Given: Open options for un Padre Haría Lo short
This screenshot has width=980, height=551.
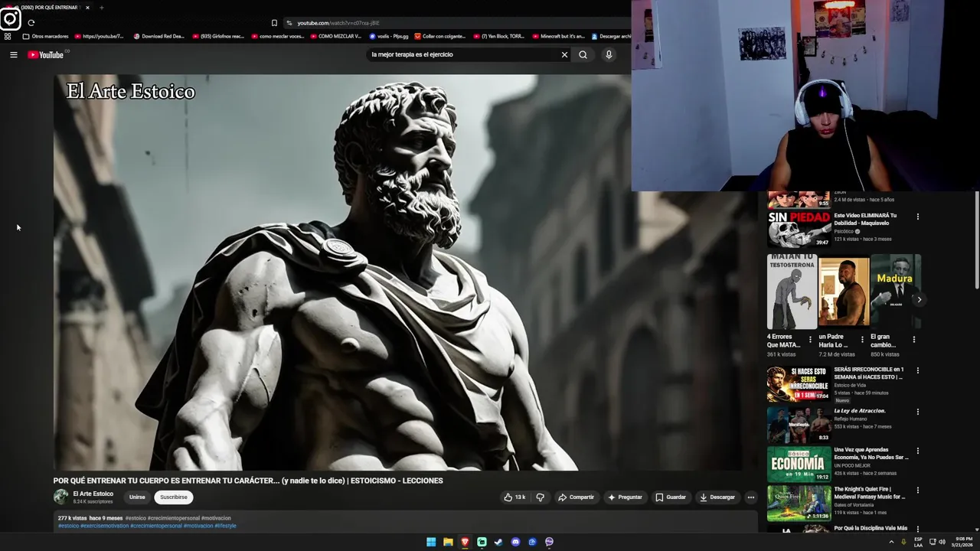Looking at the screenshot, I should tap(862, 339).
